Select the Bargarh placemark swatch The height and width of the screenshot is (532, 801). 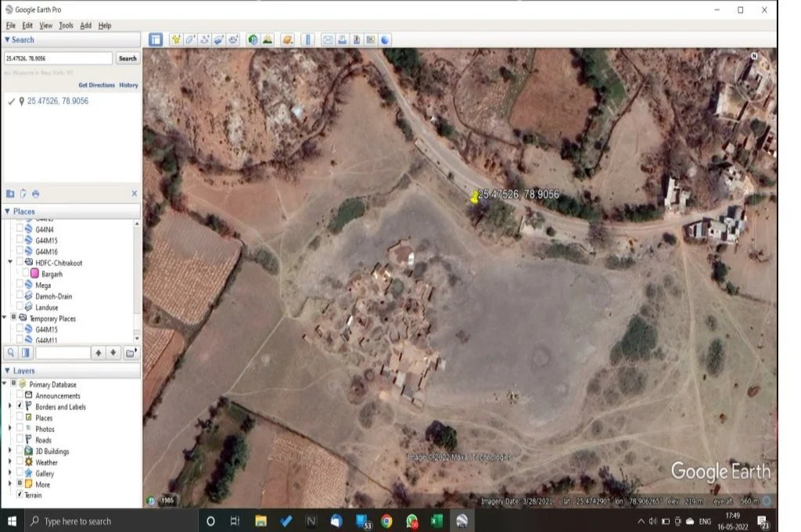(x=35, y=273)
